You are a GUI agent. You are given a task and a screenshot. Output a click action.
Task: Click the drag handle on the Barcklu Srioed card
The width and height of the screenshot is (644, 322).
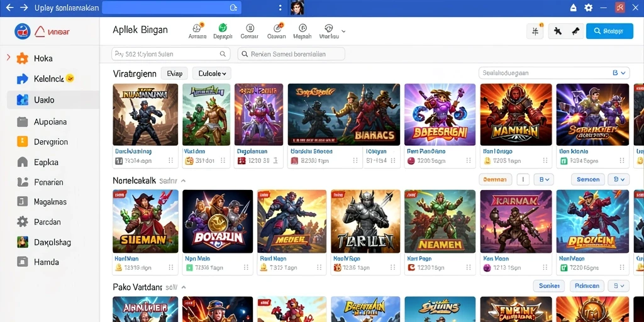point(356,161)
